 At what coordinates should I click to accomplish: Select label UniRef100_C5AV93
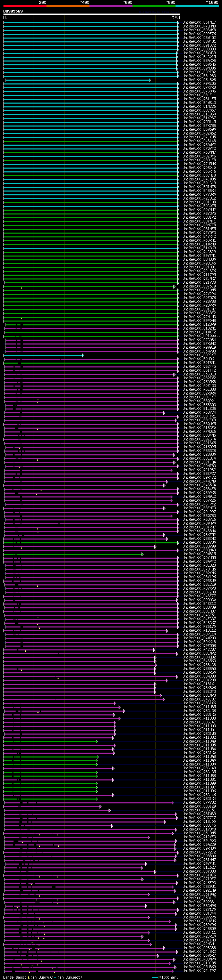199,351
